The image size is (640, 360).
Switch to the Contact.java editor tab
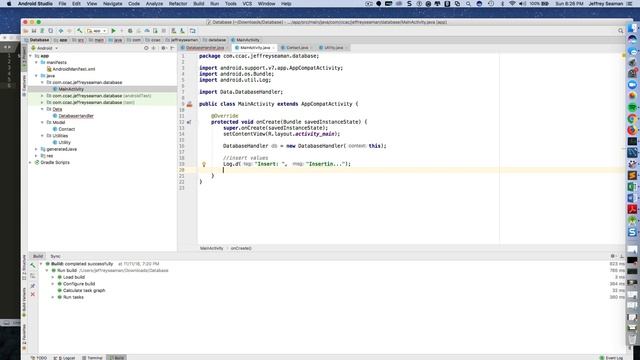click(x=297, y=48)
